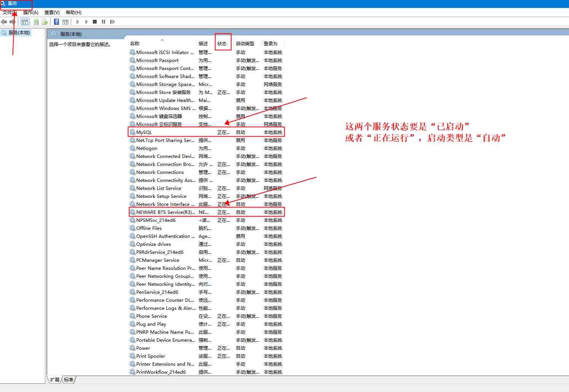Click the gear icon beside Phone Service

point(132,316)
